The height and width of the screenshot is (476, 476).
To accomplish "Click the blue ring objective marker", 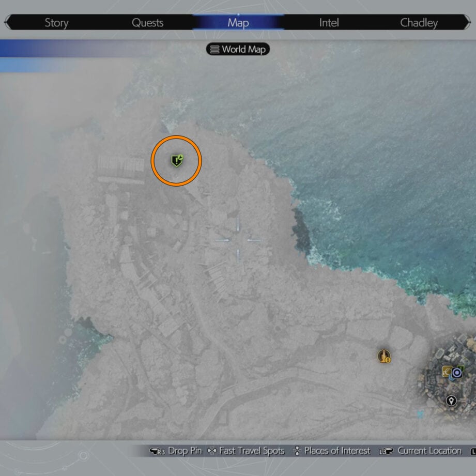I will pyautogui.click(x=456, y=373).
